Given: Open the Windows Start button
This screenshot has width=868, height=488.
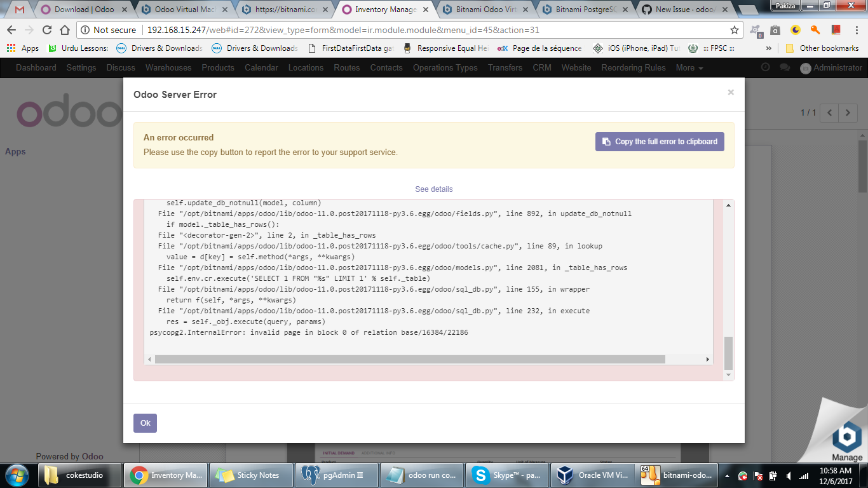Looking at the screenshot, I should tap(16, 475).
